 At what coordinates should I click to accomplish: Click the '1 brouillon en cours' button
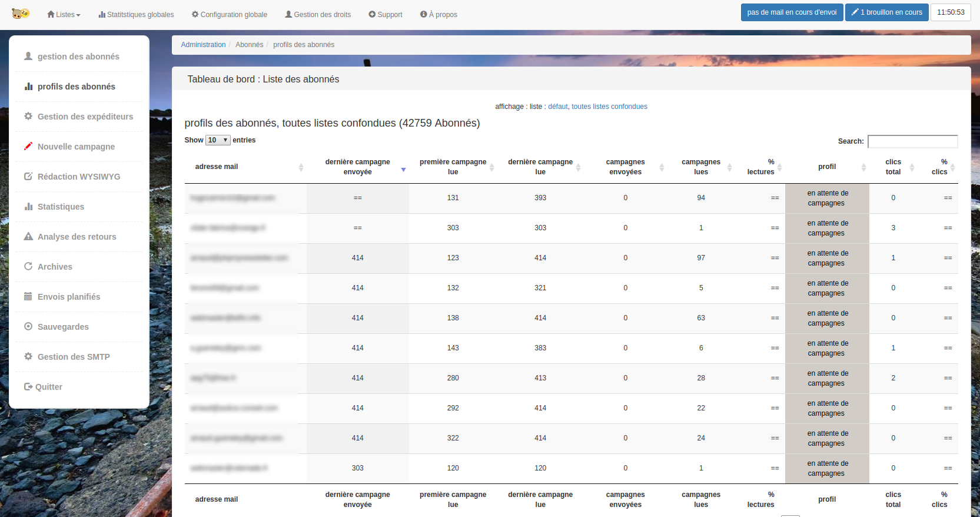pyautogui.click(x=886, y=12)
